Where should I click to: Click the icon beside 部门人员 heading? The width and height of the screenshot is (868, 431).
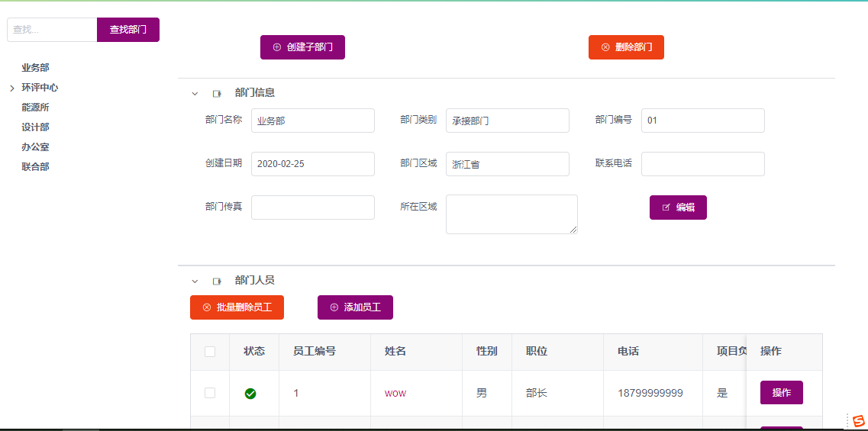pos(217,281)
